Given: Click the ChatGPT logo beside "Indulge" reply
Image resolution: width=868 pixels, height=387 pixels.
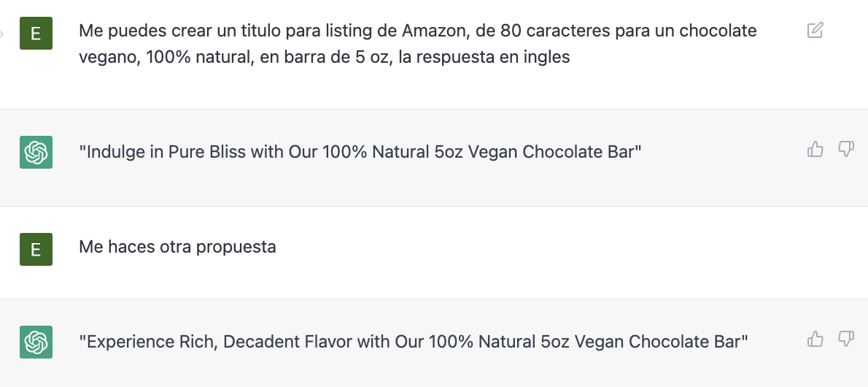Looking at the screenshot, I should (36, 152).
